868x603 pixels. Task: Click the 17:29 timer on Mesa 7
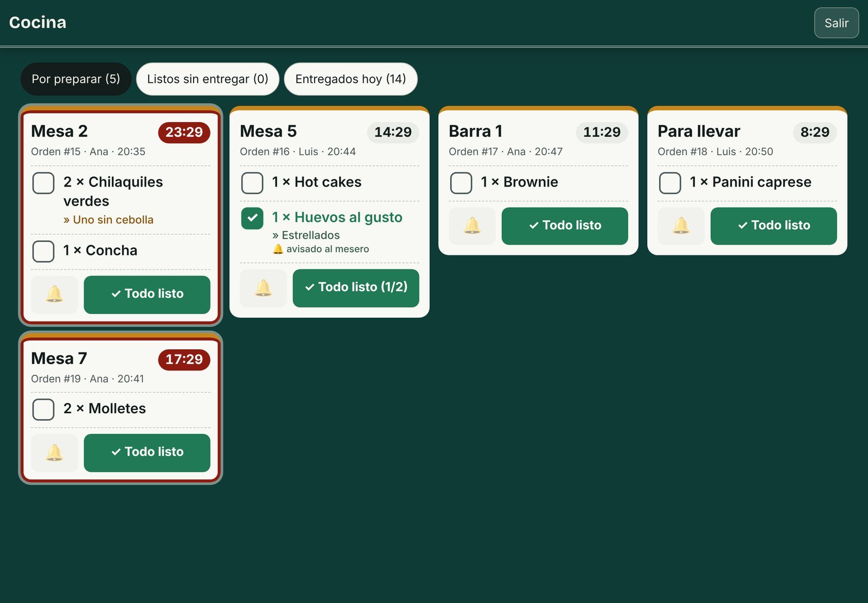[184, 360]
